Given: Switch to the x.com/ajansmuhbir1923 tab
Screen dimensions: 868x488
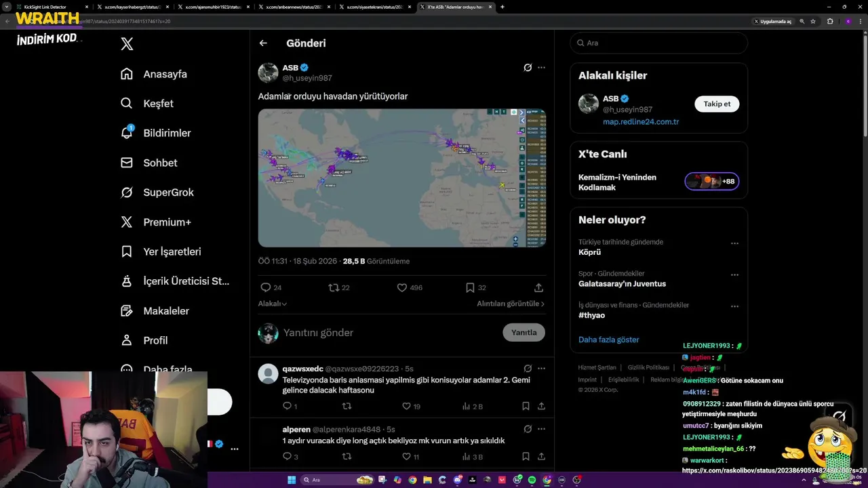Looking at the screenshot, I should tap(212, 7).
